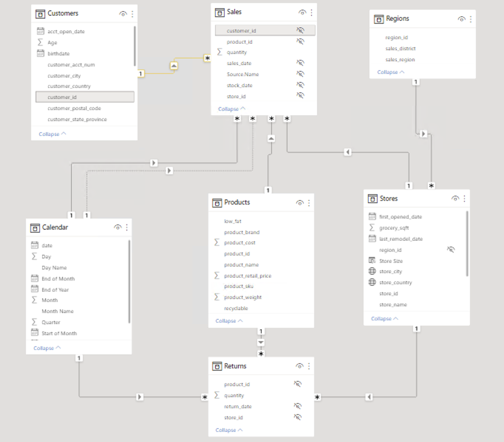Collapse the Customers table card

[x=52, y=134]
